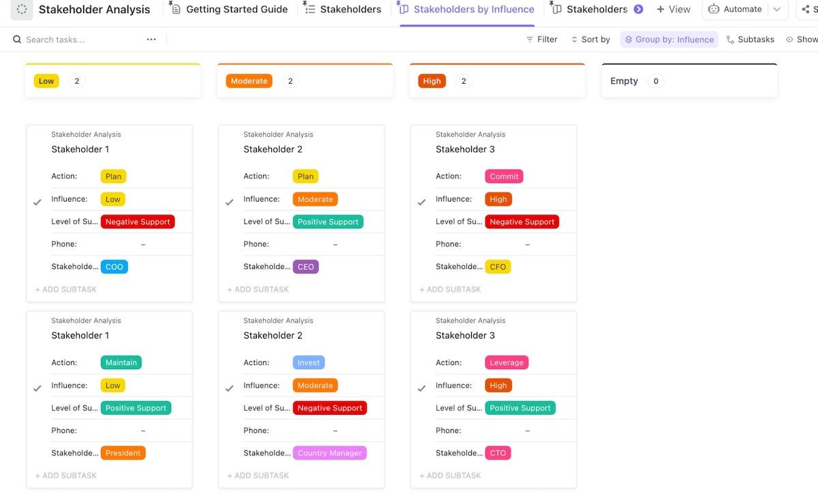Click the purple arrow to scroll view tabs
Viewport: 818px width, 504px height.
click(638, 10)
